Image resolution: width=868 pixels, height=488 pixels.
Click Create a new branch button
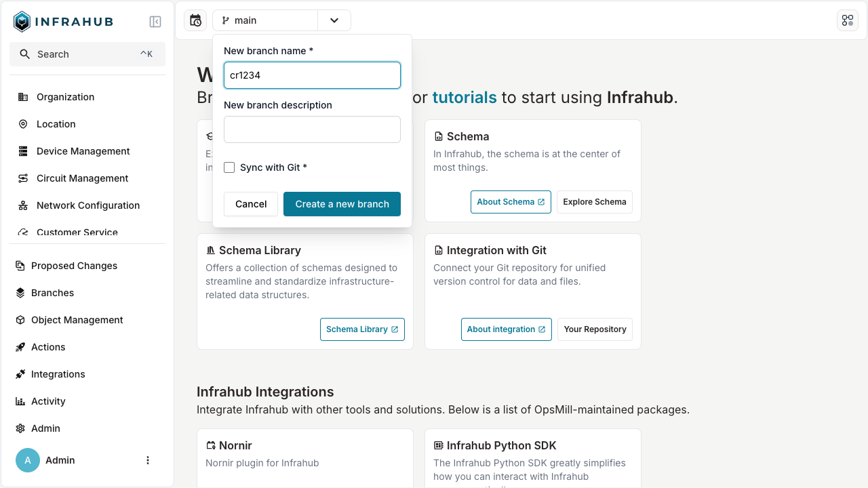pos(342,204)
